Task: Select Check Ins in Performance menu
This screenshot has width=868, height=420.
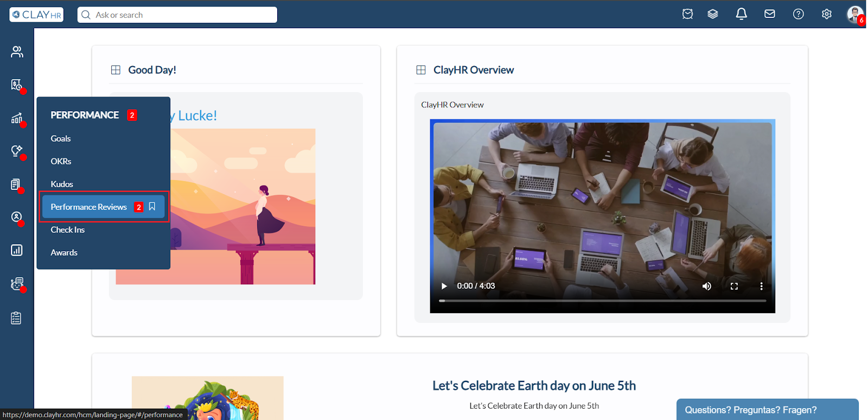Action: 68,230
